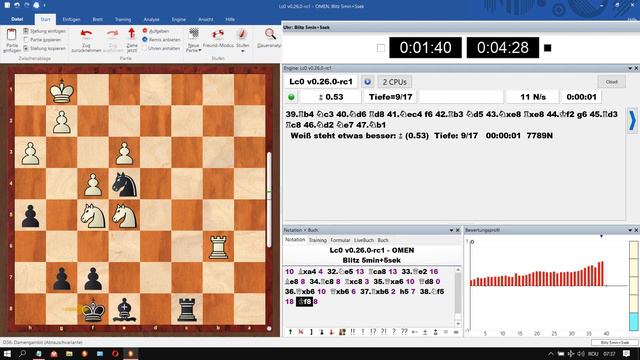
Task: Click the red cut-line notation icon
Action: point(300,332)
